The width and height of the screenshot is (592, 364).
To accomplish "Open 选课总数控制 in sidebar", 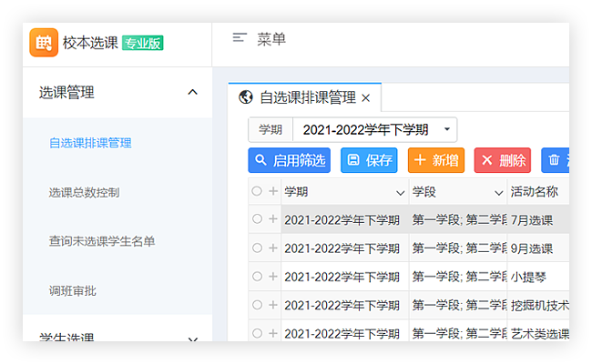I will (84, 192).
